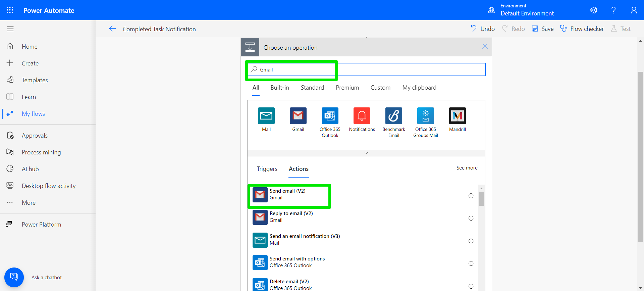The height and width of the screenshot is (291, 644).
Task: Open the Environment selector
Action: point(521,10)
